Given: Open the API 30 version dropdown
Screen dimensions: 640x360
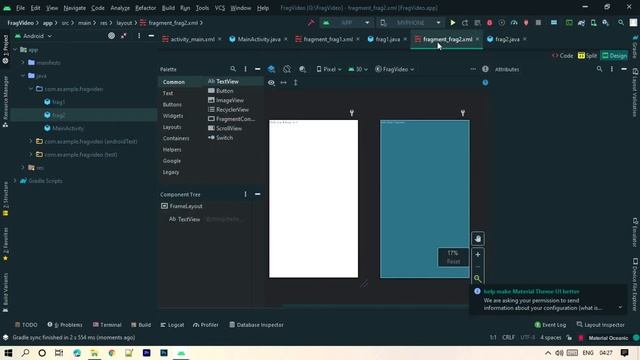Looking at the screenshot, I should pyautogui.click(x=358, y=69).
